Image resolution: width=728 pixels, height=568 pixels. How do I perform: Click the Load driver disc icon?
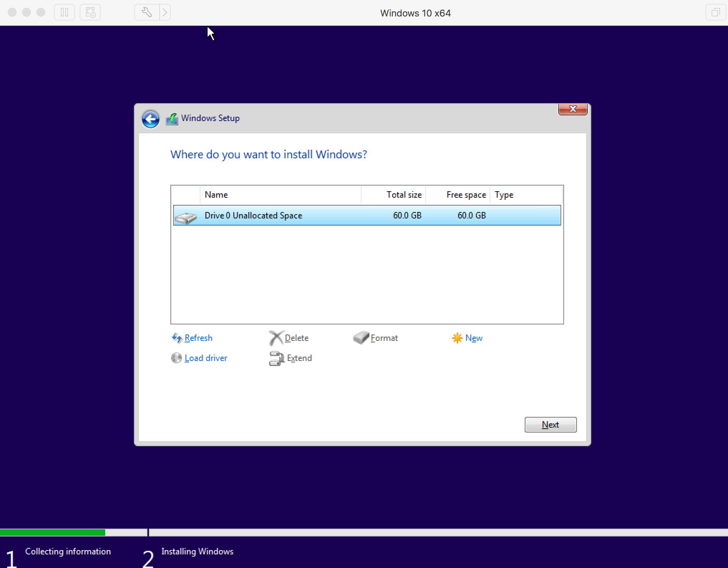tap(176, 358)
